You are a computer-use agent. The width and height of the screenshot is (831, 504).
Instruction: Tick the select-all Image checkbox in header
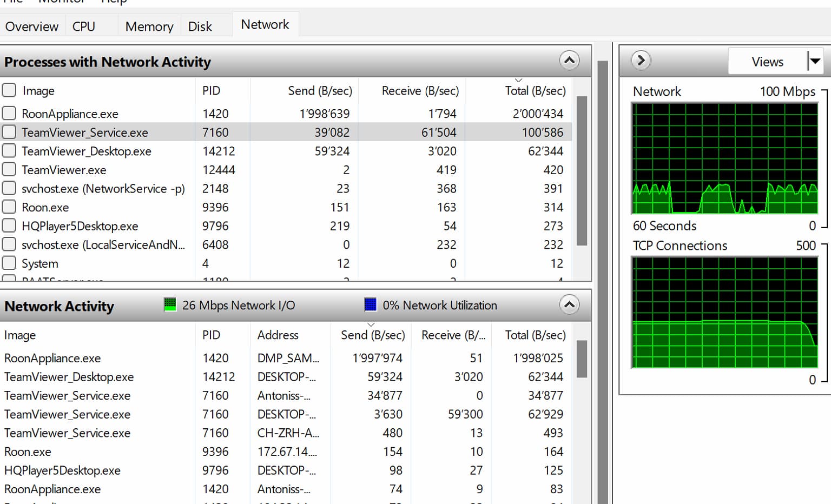9,90
